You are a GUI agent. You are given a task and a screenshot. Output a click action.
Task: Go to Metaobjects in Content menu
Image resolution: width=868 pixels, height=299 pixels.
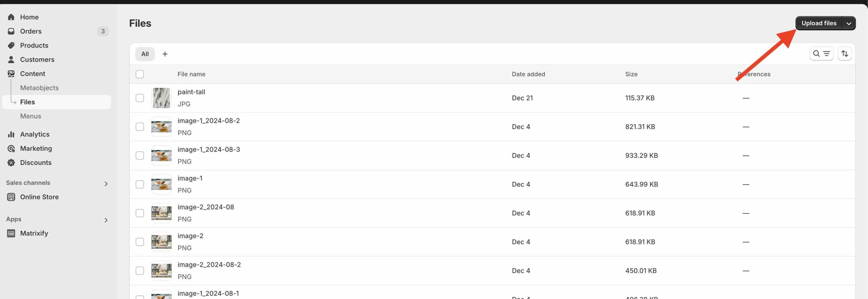[39, 88]
